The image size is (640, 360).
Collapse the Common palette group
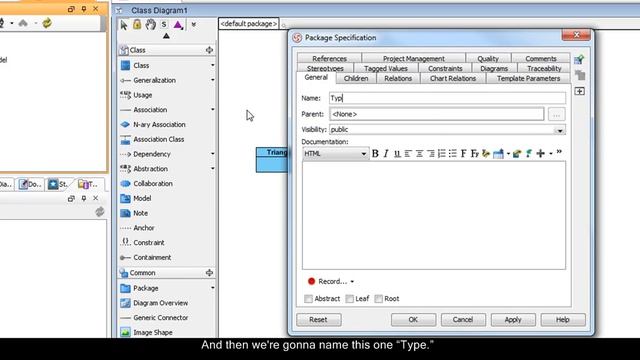209,273
